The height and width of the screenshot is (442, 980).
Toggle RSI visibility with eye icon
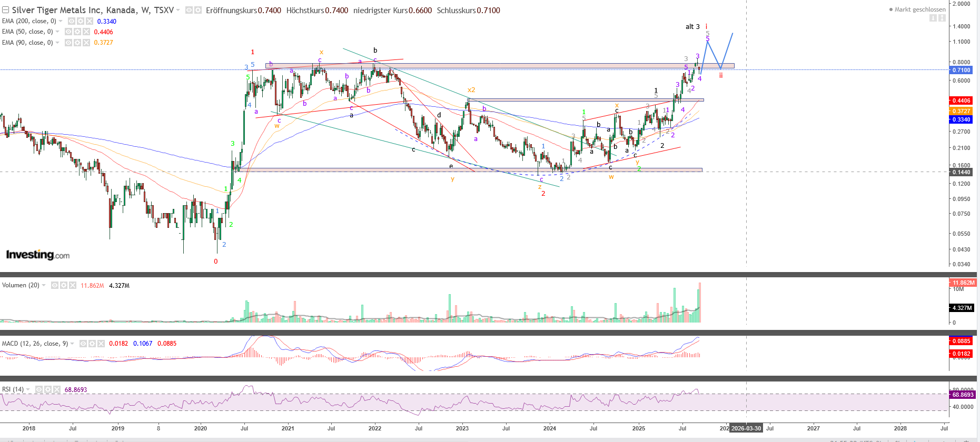[x=39, y=389]
